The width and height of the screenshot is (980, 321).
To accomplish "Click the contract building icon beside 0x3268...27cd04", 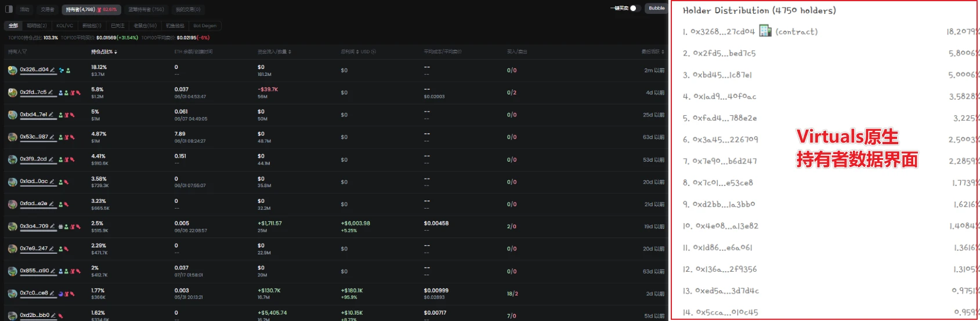I will (765, 31).
